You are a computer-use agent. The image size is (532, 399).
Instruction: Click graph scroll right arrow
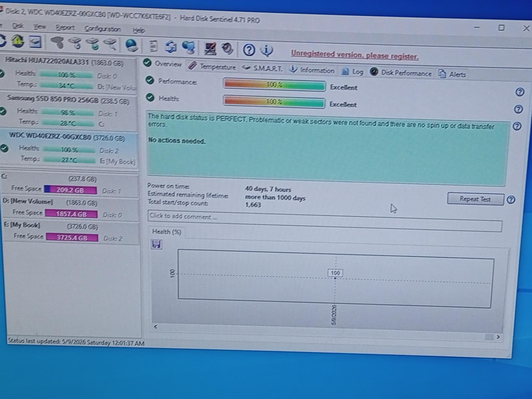498,337
